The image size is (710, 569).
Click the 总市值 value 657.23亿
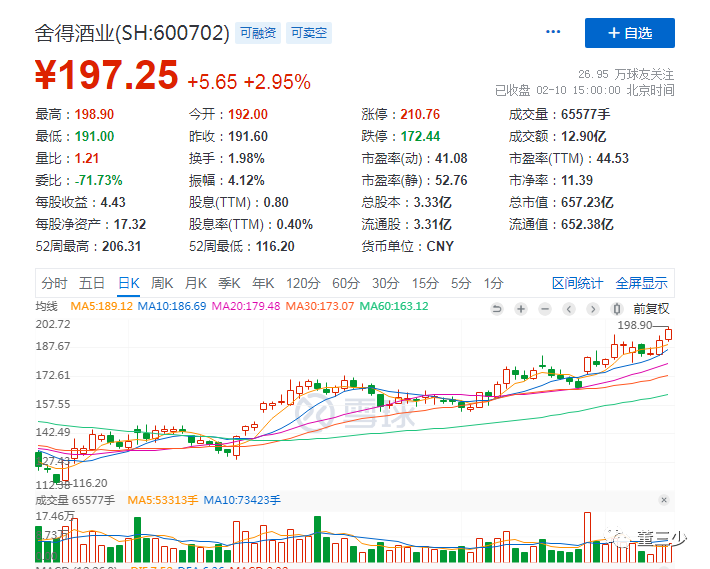pyautogui.click(x=587, y=202)
